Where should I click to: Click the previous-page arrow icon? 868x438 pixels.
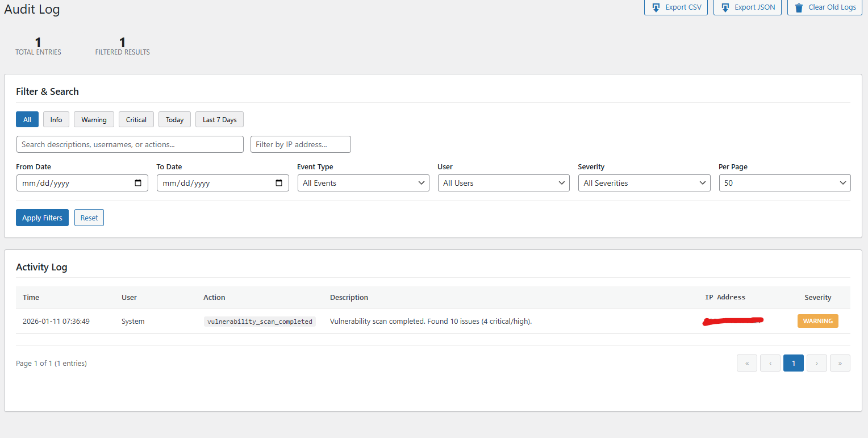click(x=770, y=363)
